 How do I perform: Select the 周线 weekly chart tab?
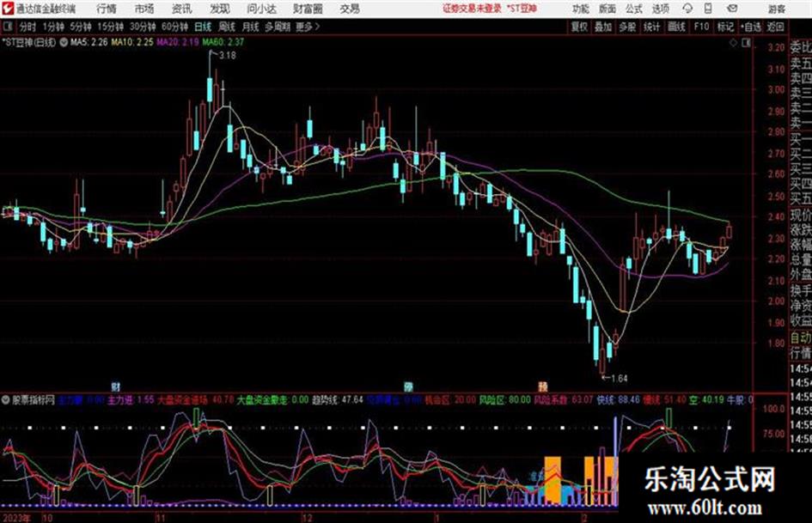227,27
